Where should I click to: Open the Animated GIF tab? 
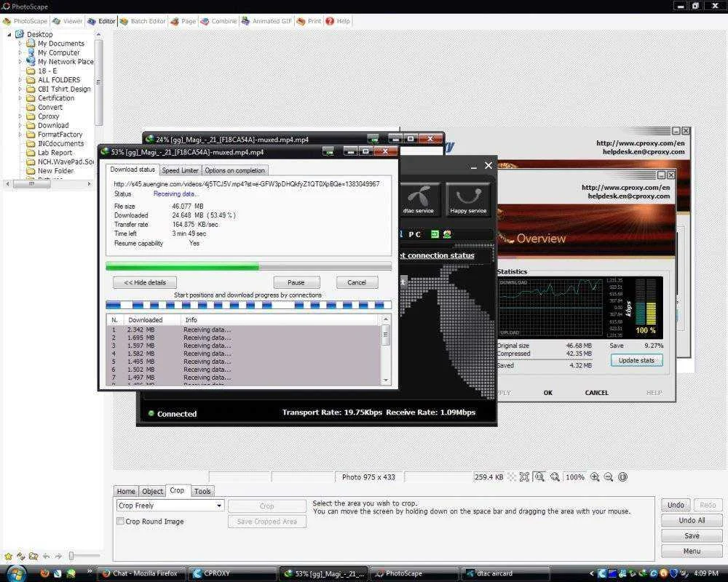[x=266, y=21]
